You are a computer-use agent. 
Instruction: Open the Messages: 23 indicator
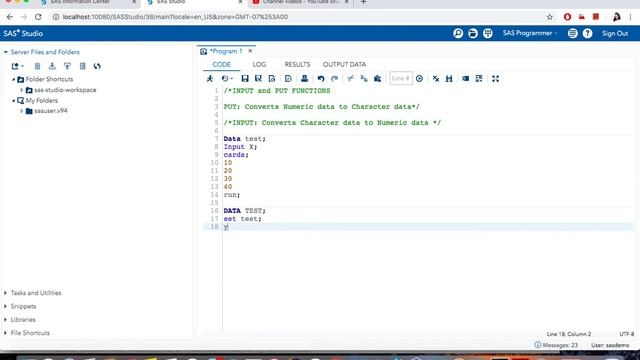(556, 345)
